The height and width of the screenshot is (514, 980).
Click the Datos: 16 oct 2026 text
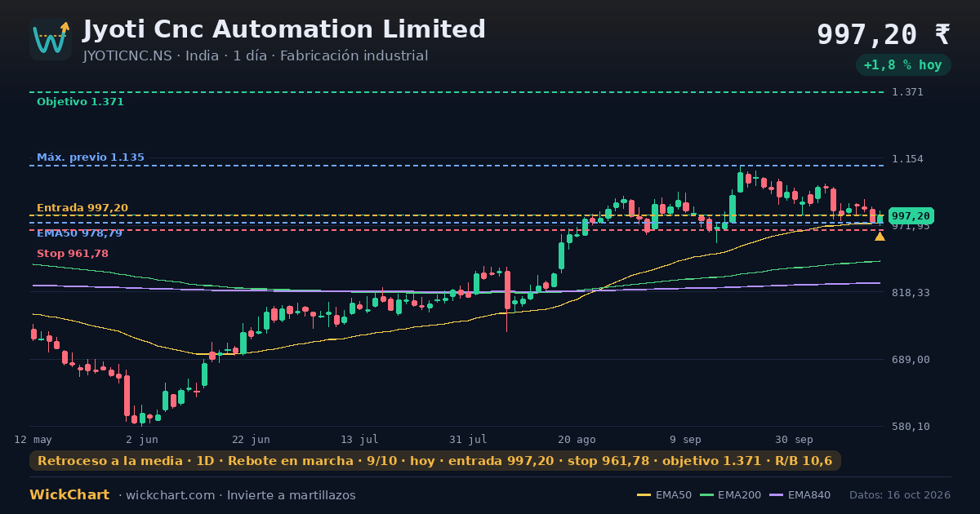click(x=900, y=495)
